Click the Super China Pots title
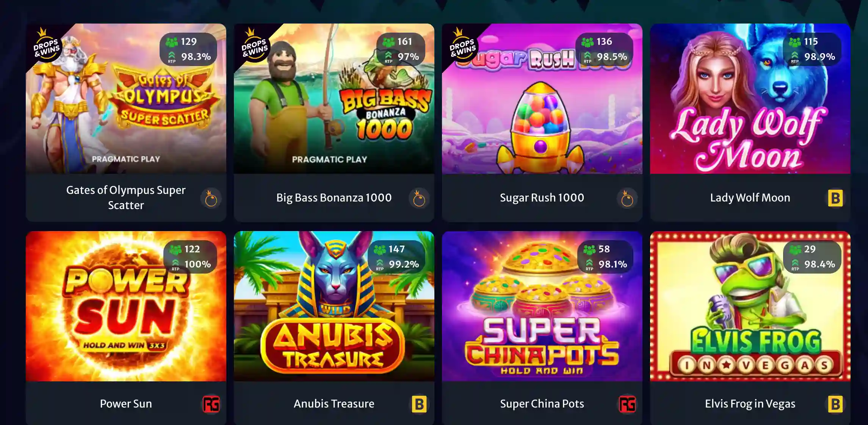 click(x=542, y=404)
